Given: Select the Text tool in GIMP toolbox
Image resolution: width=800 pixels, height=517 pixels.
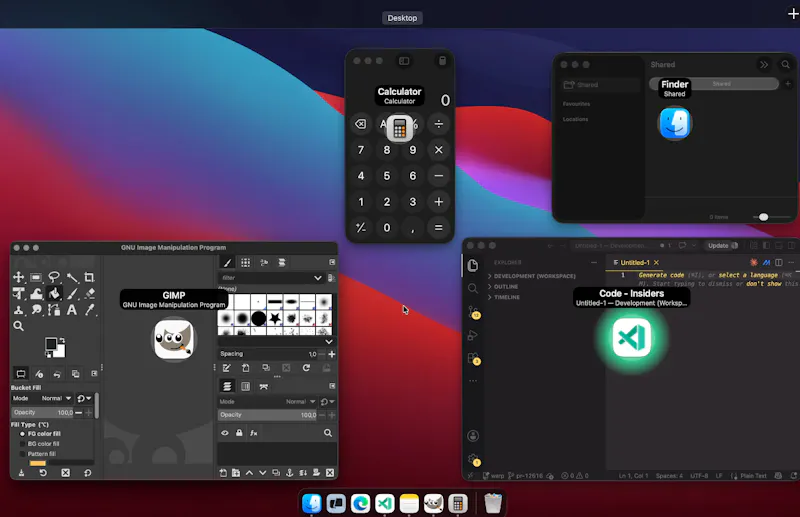Looking at the screenshot, I should tap(72, 310).
